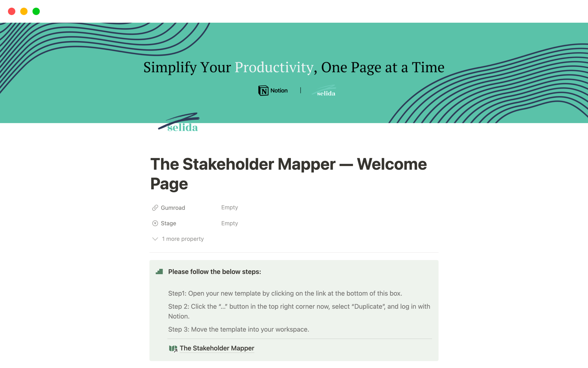Image resolution: width=588 pixels, height=368 pixels.
Task: Select the Gumroad property name
Action: click(x=173, y=208)
